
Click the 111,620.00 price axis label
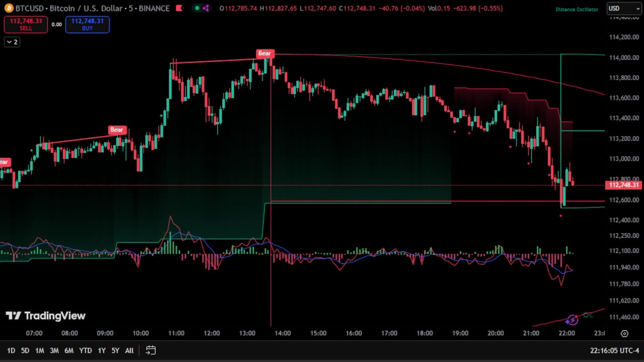pyautogui.click(x=624, y=301)
